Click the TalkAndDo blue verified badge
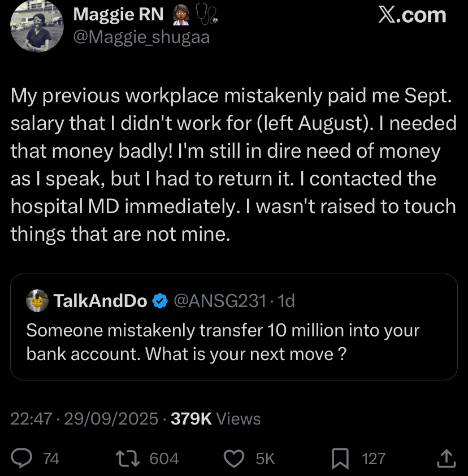This screenshot has width=468, height=476. coord(161,302)
